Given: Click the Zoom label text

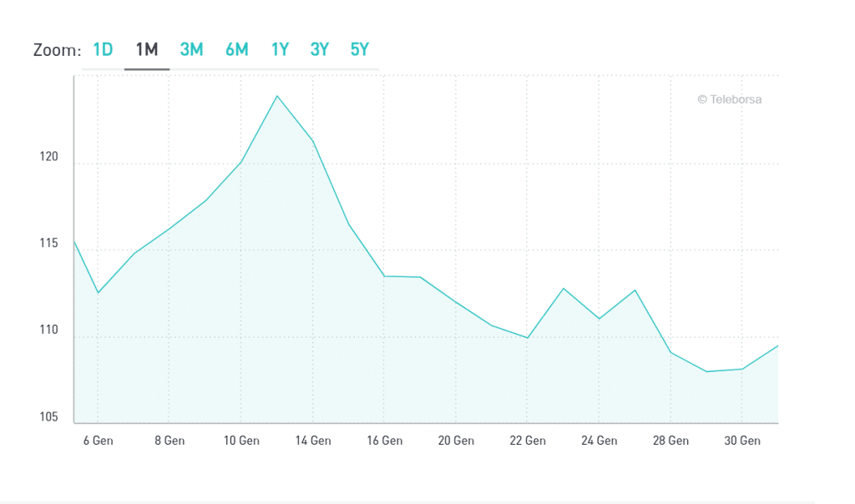Looking at the screenshot, I should pyautogui.click(x=57, y=51).
